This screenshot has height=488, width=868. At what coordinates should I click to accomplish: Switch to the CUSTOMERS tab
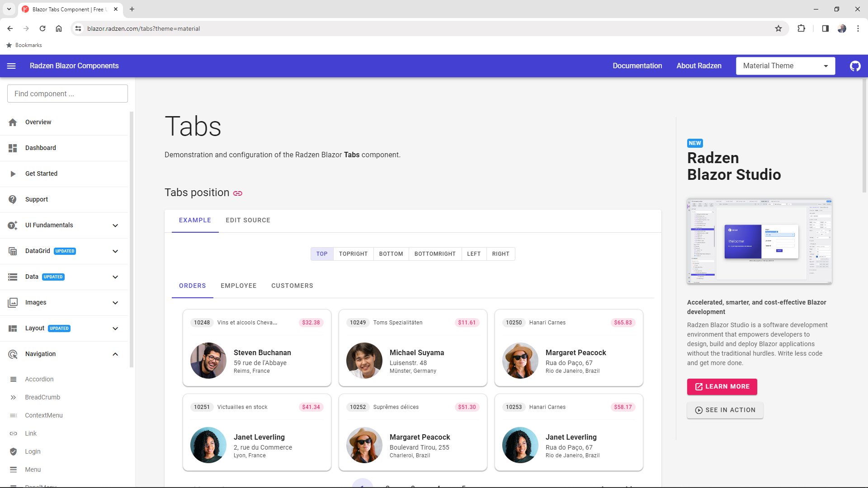coord(292,286)
